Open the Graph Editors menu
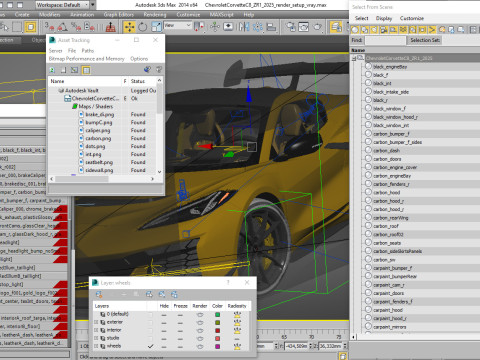Image resolution: width=480 pixels, height=360 pixels. point(119,15)
